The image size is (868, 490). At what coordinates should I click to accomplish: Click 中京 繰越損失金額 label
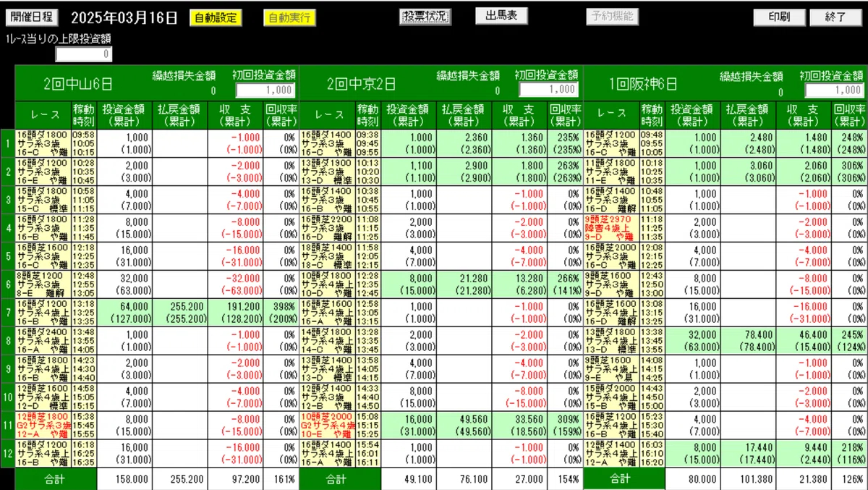(467, 75)
